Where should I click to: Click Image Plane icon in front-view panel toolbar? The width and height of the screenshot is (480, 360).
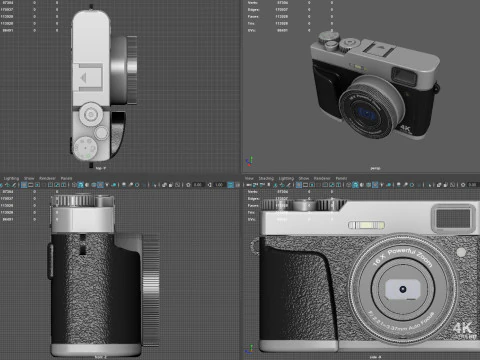pyautogui.click(x=275, y=185)
